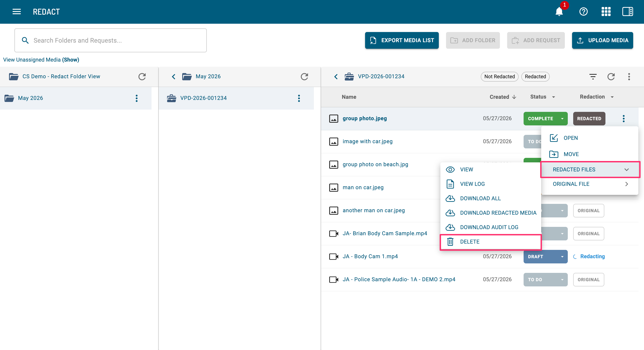The height and width of the screenshot is (350, 644).
Task: Focus the Search Folders and Requests field
Action: 110,40
